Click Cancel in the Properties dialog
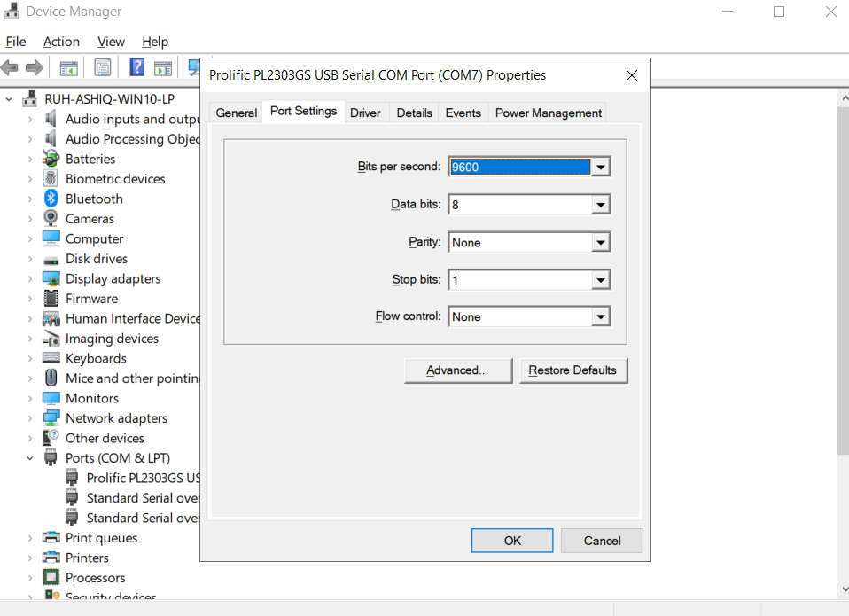849x616 pixels. coord(602,541)
